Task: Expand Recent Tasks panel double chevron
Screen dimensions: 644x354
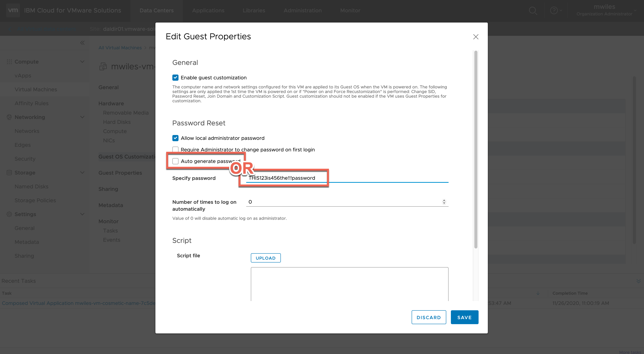Action: click(x=638, y=281)
